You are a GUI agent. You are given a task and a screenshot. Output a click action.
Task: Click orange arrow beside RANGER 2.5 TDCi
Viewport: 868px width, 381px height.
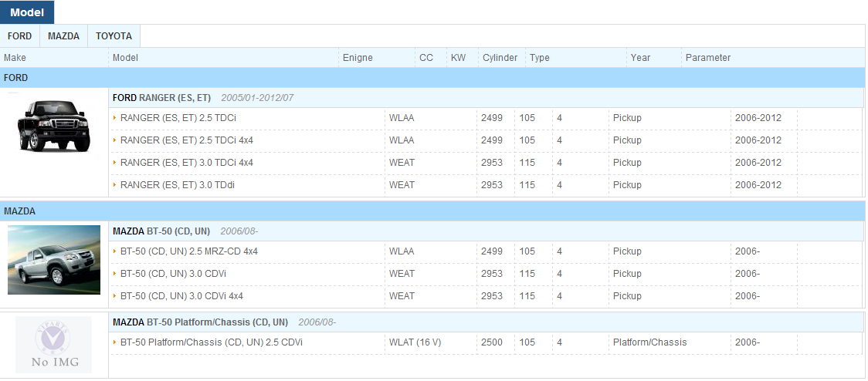[x=114, y=118]
